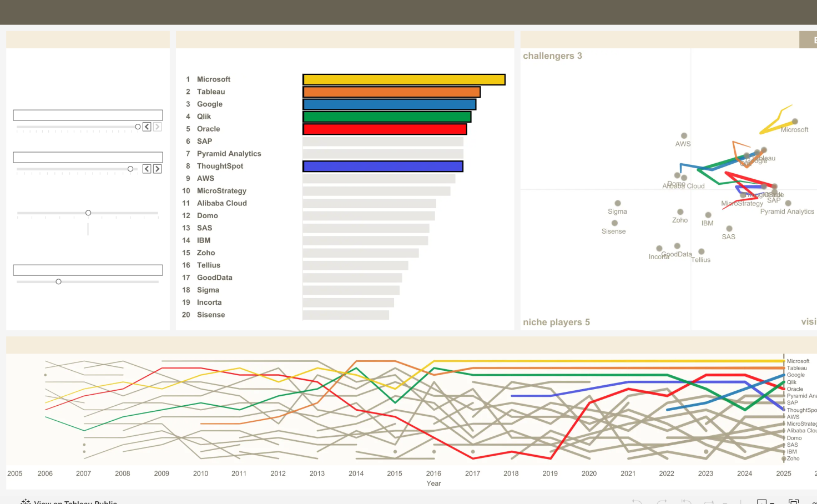Screen dimensions: 817x504
Task: Click the AWS dot in the quadrant chart
Action: pos(684,135)
